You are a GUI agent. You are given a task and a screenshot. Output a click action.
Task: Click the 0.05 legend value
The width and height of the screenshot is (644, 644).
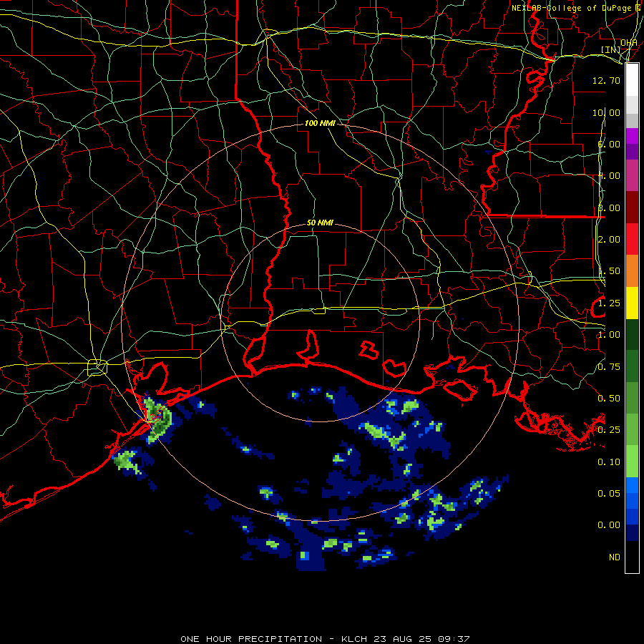609,493
